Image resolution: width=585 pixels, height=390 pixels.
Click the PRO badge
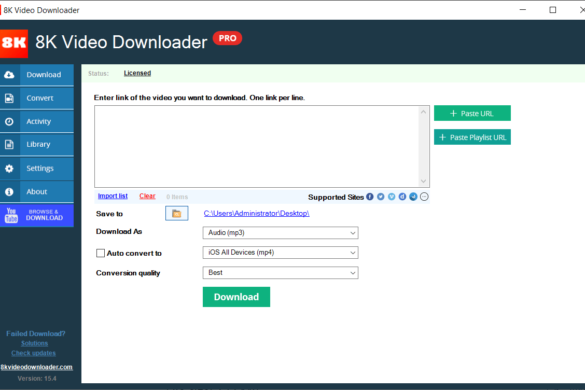coord(227,38)
